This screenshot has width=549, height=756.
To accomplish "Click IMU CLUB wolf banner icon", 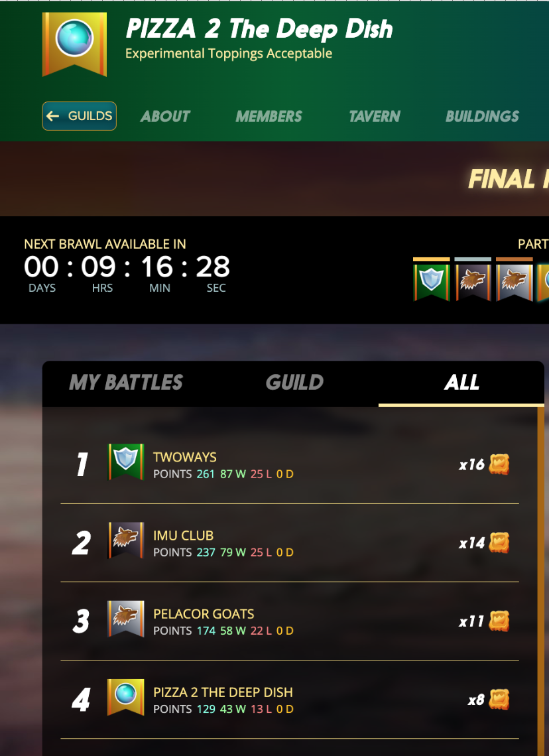I will 126,540.
